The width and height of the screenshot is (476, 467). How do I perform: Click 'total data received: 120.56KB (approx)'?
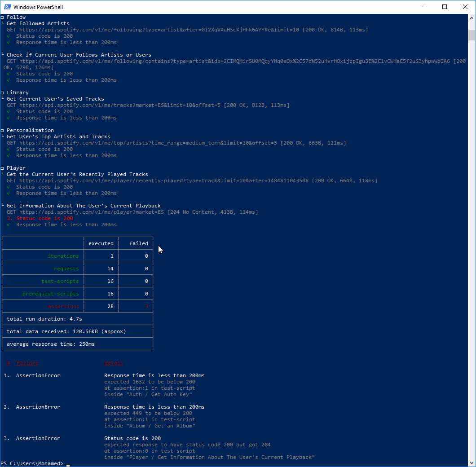[x=66, y=331]
